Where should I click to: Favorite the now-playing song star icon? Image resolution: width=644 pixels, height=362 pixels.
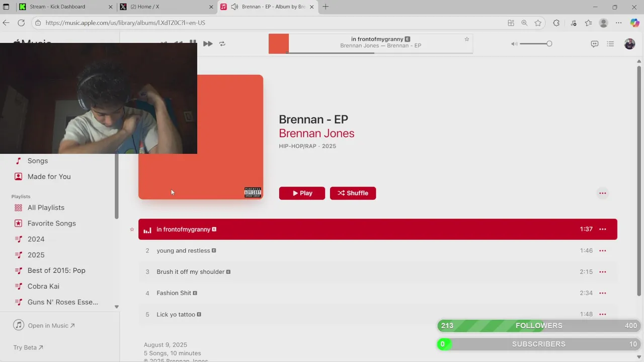[467, 39]
